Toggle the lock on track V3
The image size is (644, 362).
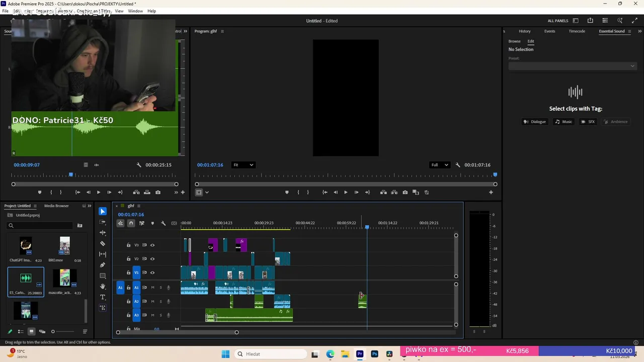click(128, 245)
